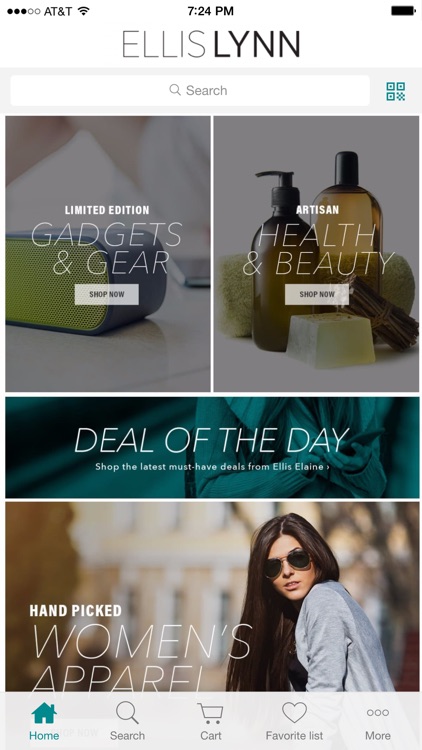
Task: Open the heart Favorite list icon
Action: click(x=294, y=713)
